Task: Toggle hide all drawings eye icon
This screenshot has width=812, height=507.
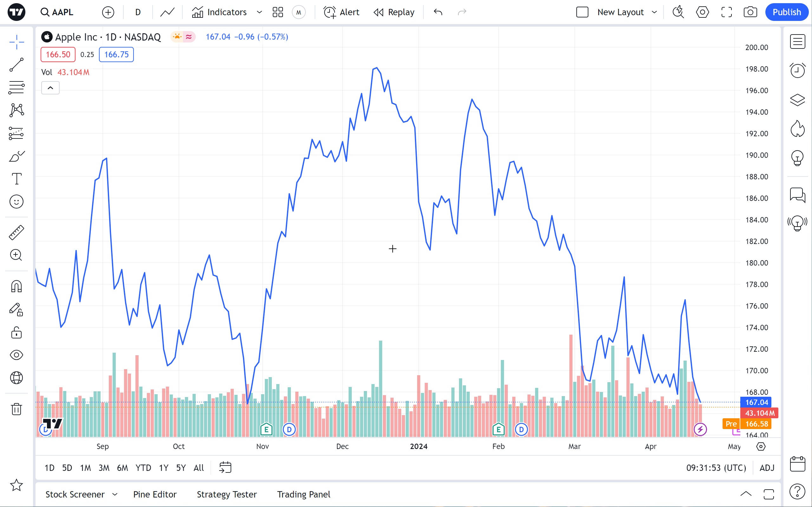Action: tap(16, 355)
